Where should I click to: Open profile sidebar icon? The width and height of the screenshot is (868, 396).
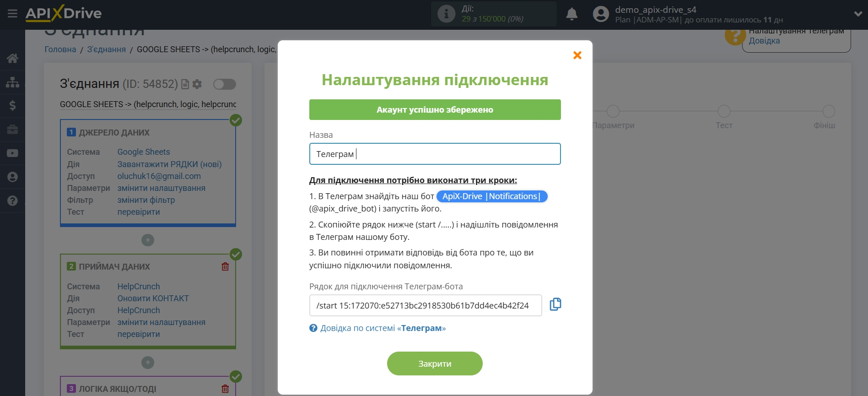(x=12, y=177)
